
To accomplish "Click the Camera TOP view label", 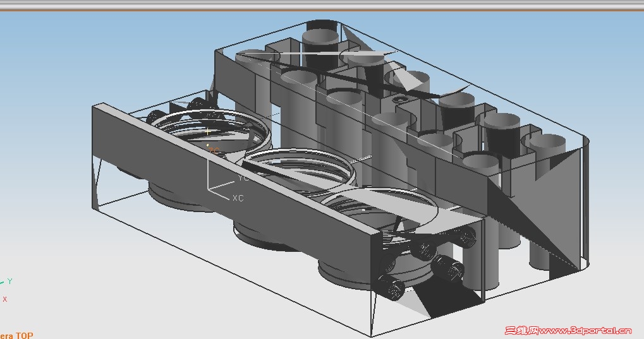I will (x=16, y=335).
